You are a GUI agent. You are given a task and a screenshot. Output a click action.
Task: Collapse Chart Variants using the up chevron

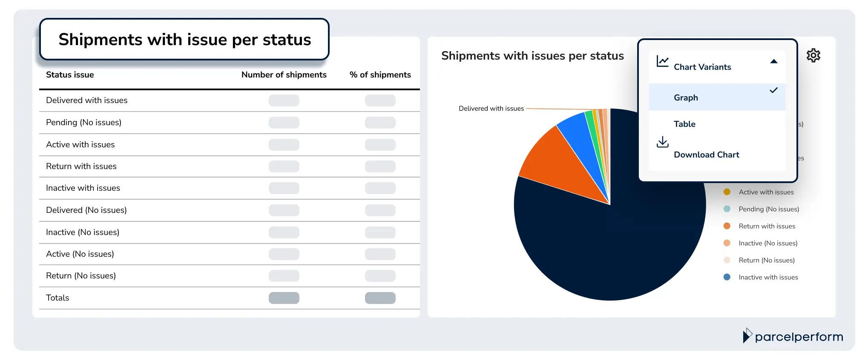tap(774, 61)
